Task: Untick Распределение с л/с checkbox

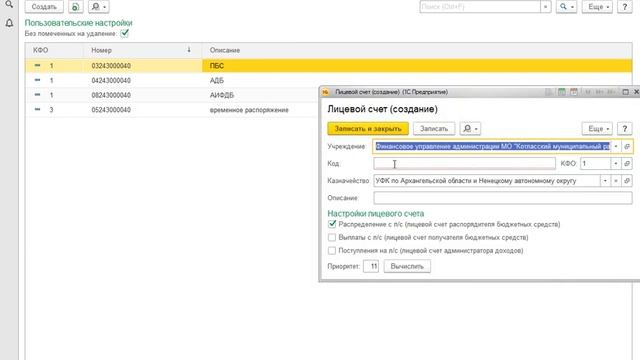Action: click(x=332, y=224)
